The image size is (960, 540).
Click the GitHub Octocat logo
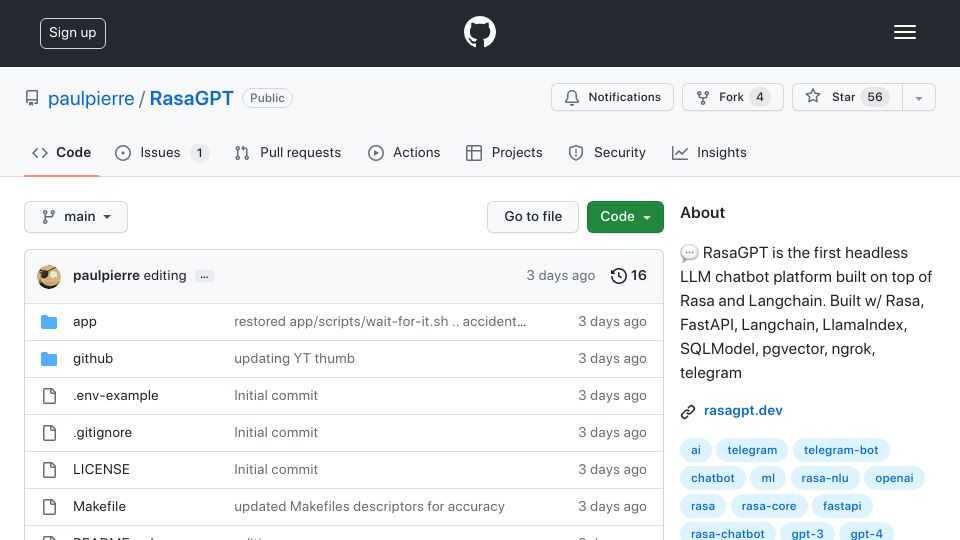point(479,32)
